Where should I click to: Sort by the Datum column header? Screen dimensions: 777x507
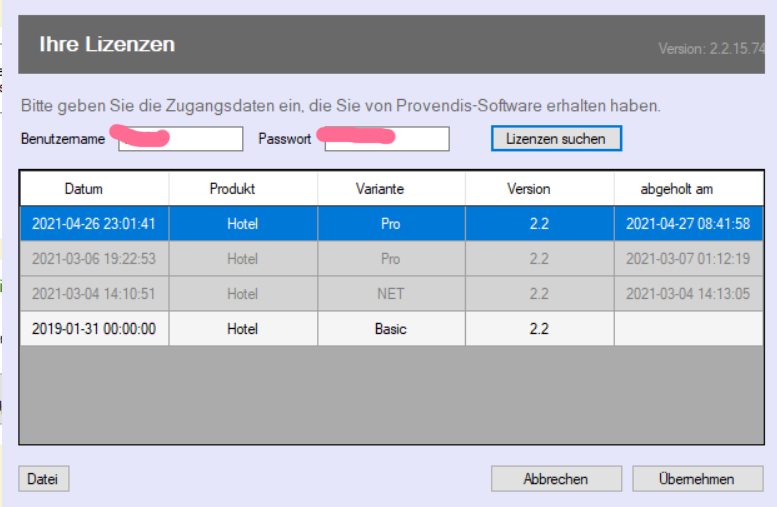[84, 188]
